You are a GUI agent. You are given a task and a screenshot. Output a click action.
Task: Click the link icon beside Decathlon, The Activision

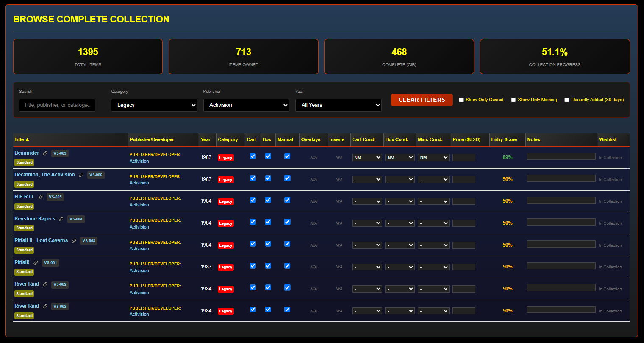81,175
